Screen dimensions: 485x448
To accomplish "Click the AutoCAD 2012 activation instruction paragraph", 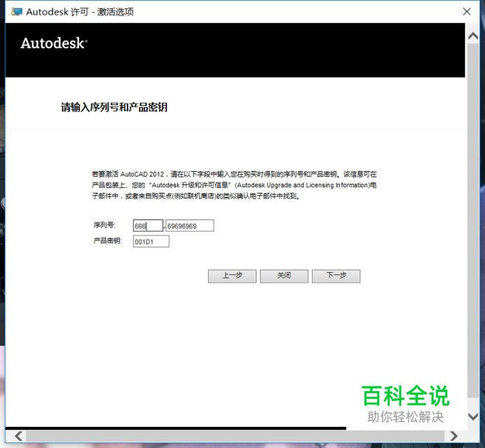I will 234,185.
